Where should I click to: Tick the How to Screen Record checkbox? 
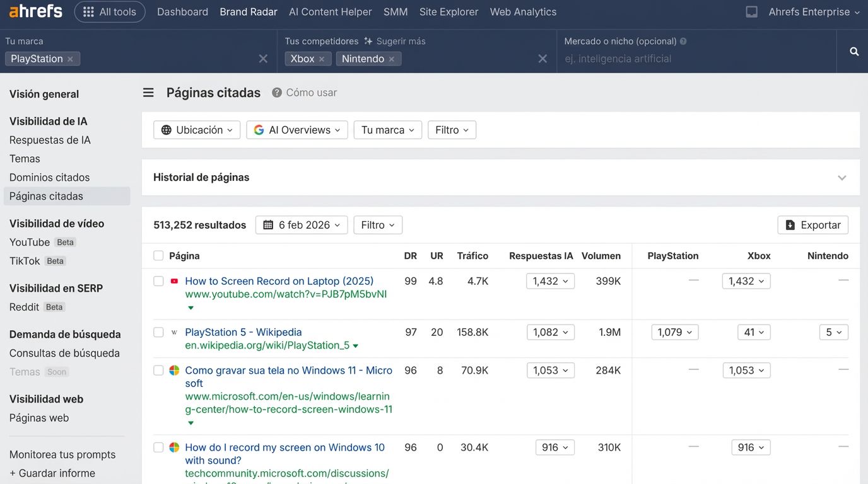click(x=158, y=281)
